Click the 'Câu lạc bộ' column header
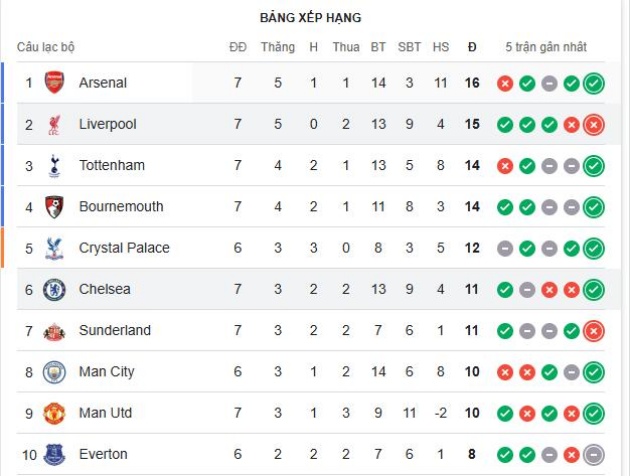Screen dimensions: 630x476 click(x=46, y=47)
